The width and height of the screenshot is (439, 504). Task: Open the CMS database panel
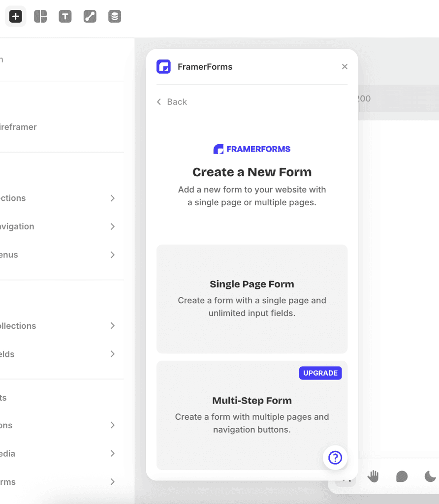[x=114, y=16]
